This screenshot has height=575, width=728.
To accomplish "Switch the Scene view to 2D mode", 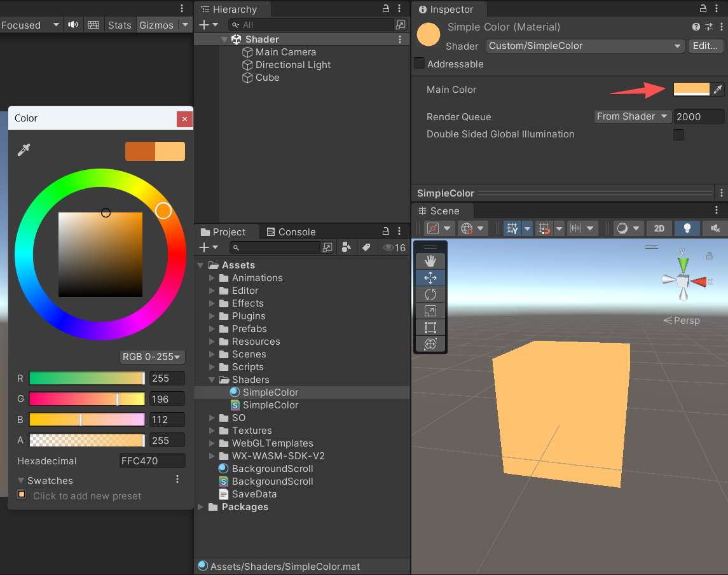I will click(x=659, y=228).
